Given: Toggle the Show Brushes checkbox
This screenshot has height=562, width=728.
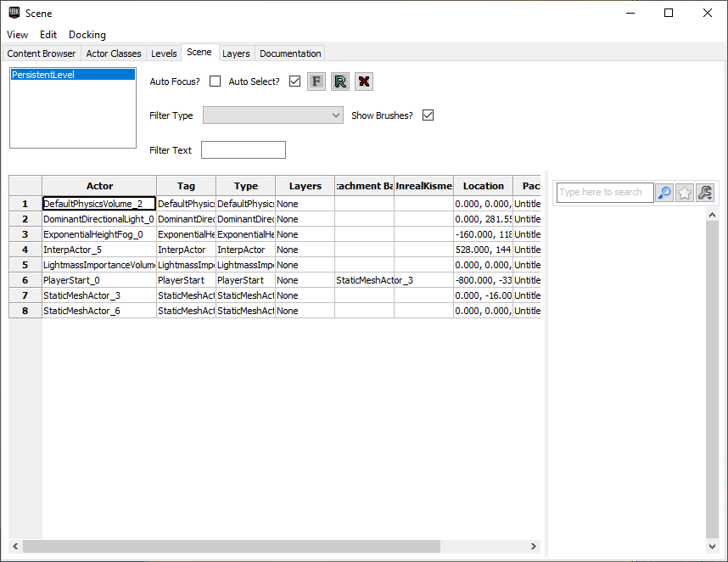Looking at the screenshot, I should 428,115.
